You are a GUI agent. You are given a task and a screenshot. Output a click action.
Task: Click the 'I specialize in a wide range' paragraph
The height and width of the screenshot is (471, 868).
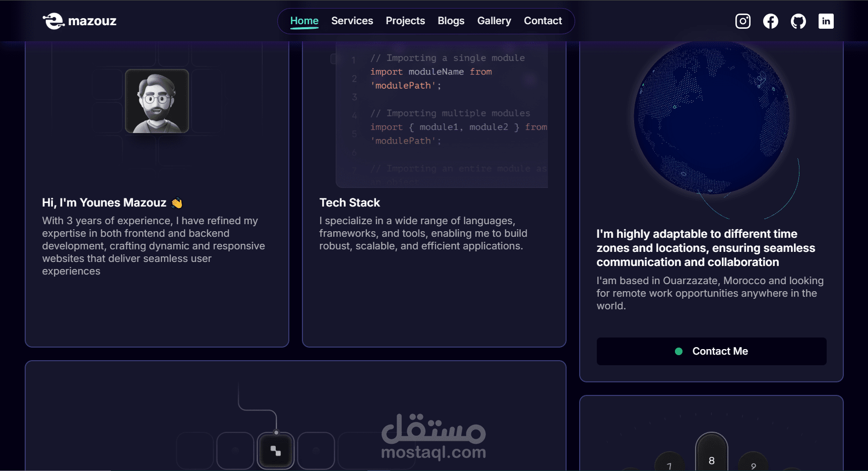[x=423, y=233]
